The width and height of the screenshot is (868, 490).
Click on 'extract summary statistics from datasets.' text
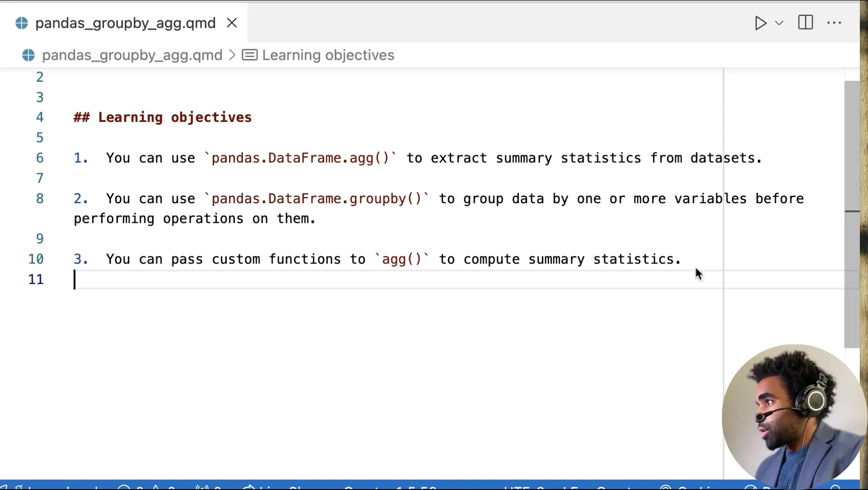click(596, 158)
